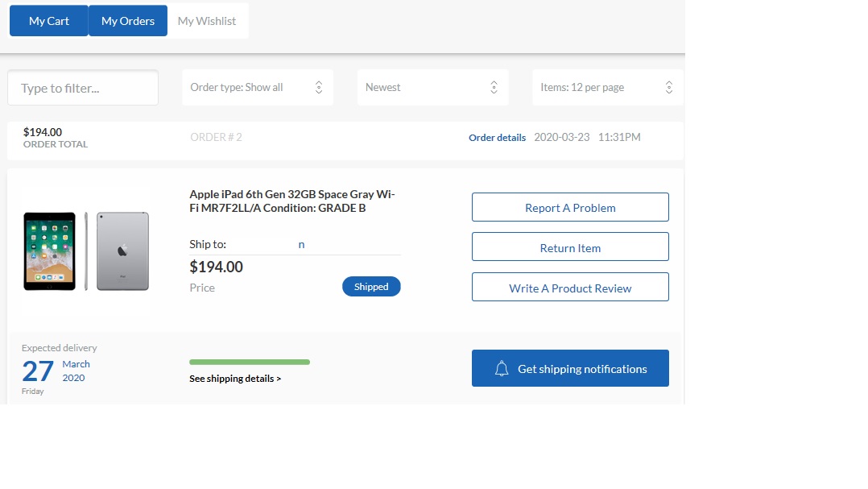Focus the Type to filter field

[x=83, y=88]
